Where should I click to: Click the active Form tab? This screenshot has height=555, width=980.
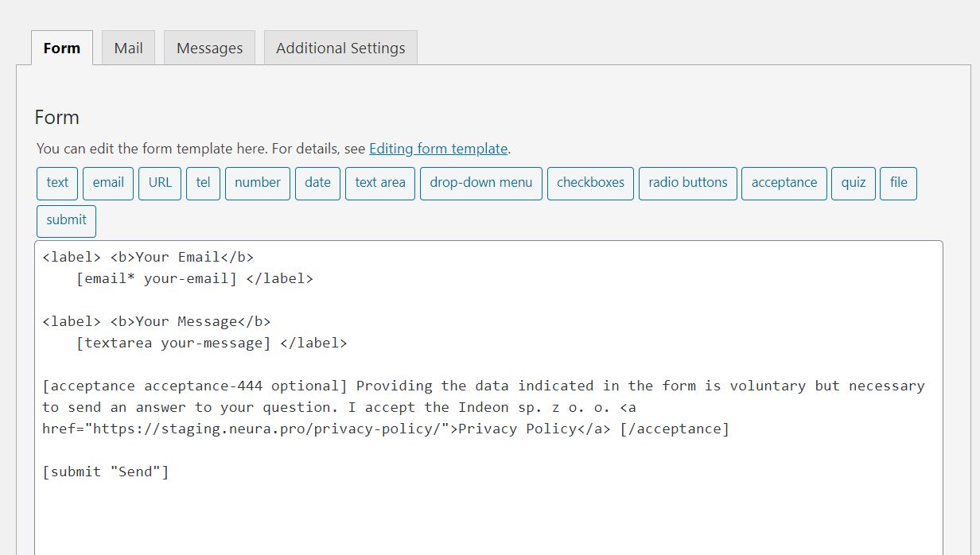tap(62, 48)
